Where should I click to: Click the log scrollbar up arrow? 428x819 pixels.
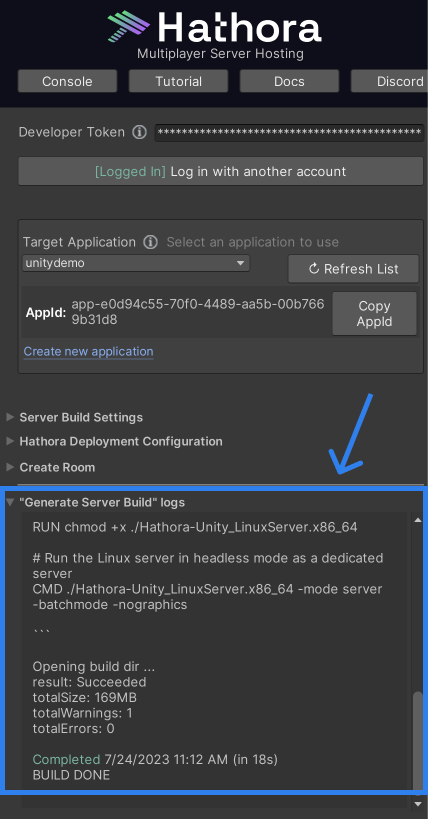pos(418,520)
